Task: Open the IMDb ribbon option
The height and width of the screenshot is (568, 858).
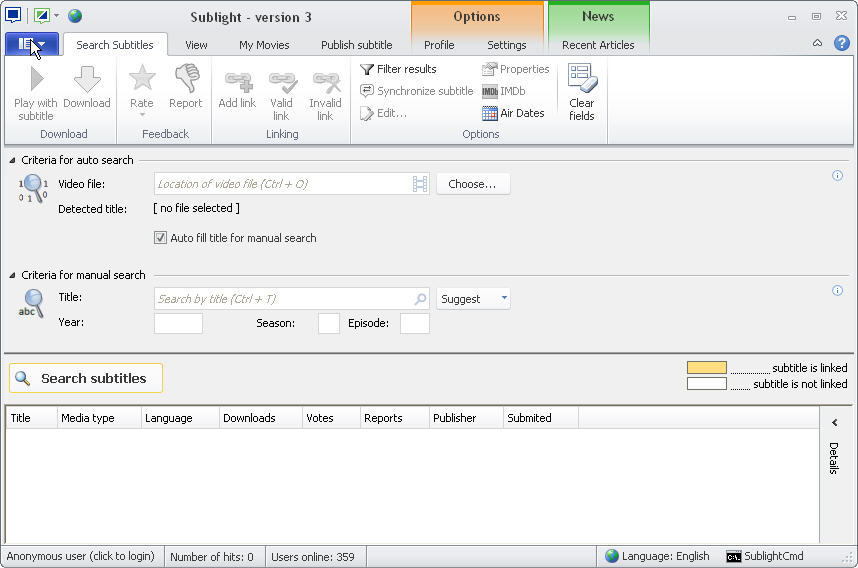Action: [x=503, y=91]
